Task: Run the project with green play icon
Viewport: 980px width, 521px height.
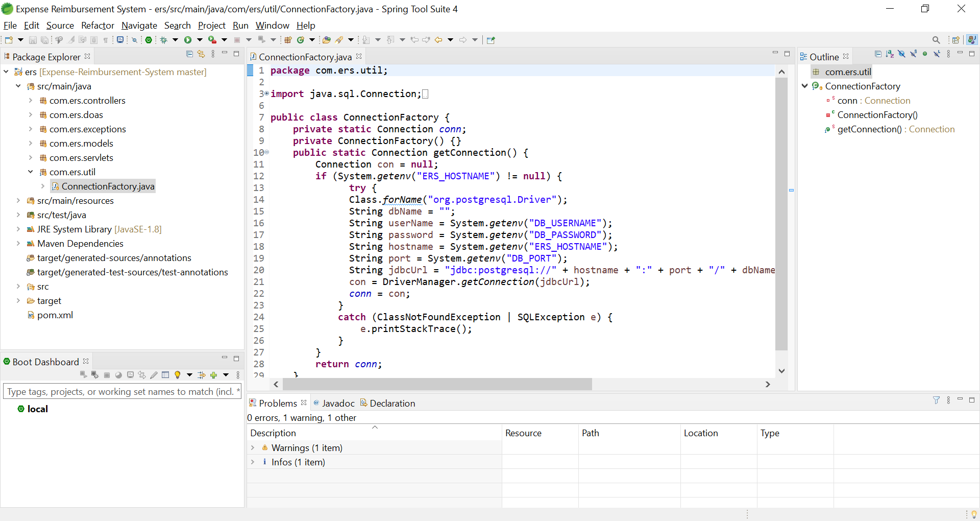Action: (187, 40)
